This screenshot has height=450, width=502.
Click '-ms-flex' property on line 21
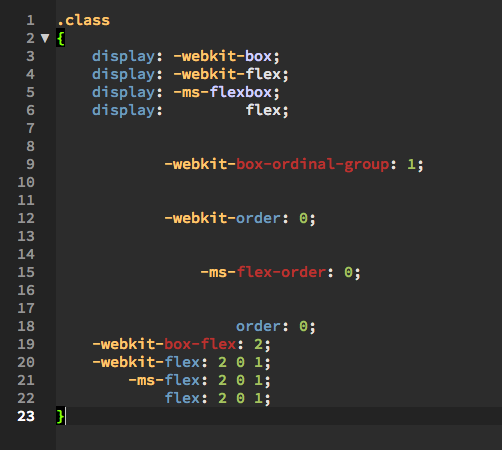point(164,380)
